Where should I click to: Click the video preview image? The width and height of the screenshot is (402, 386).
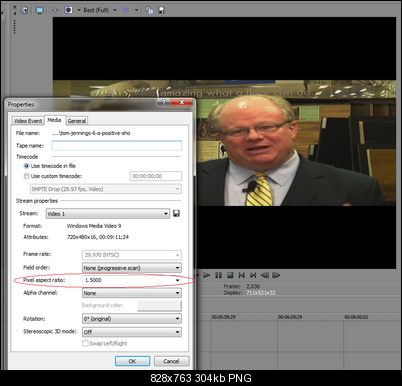[224, 143]
